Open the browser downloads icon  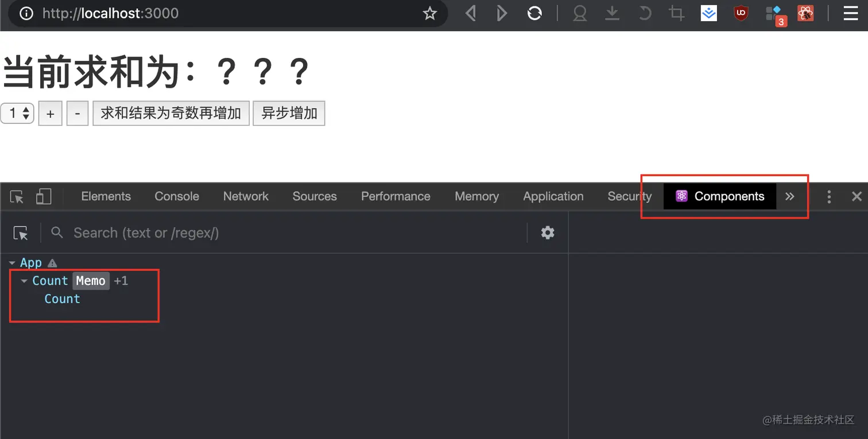coord(613,13)
